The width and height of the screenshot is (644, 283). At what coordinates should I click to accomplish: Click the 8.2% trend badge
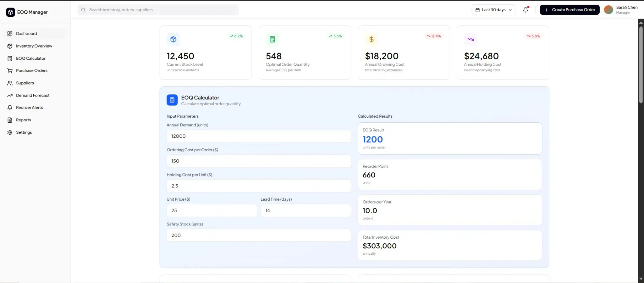point(236,36)
